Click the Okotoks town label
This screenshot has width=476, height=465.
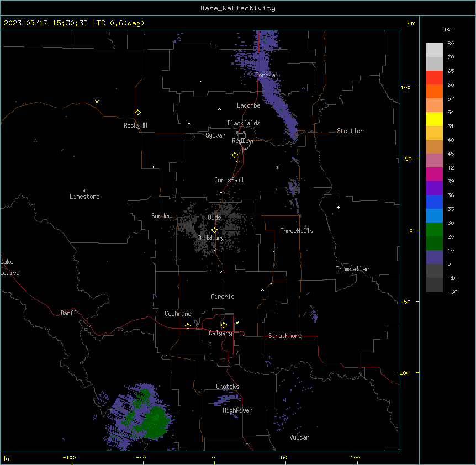coord(228,387)
